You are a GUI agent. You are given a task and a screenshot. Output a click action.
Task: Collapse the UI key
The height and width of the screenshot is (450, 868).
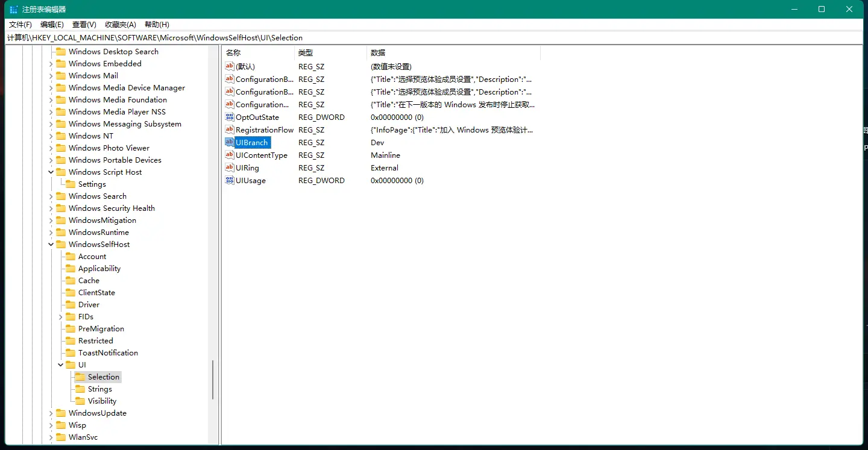coord(60,365)
